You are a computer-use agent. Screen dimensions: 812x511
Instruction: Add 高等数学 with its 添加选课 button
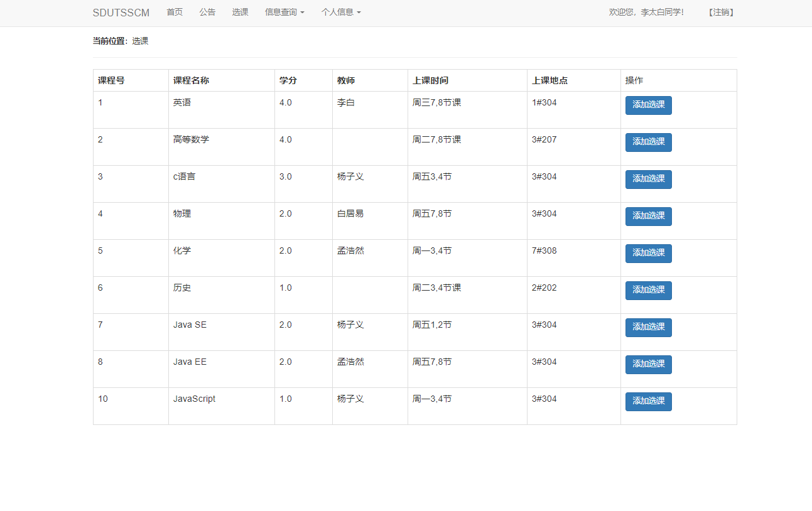[648, 142]
